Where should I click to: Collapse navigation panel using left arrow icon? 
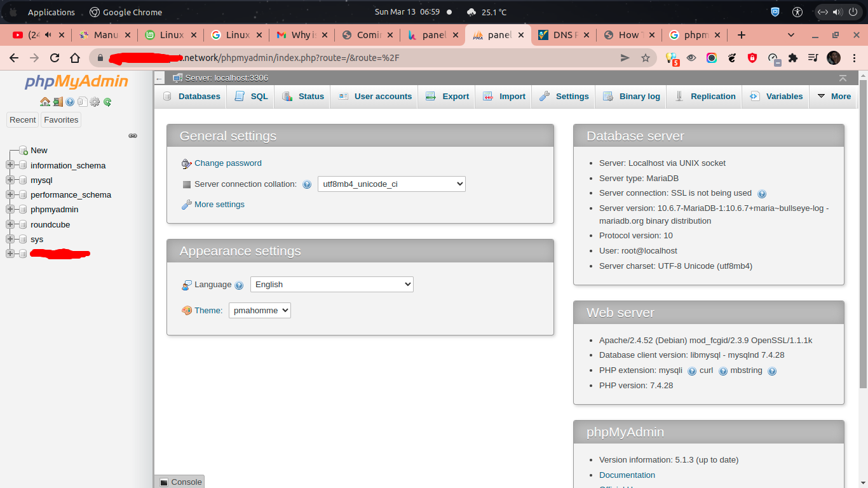[x=159, y=78]
